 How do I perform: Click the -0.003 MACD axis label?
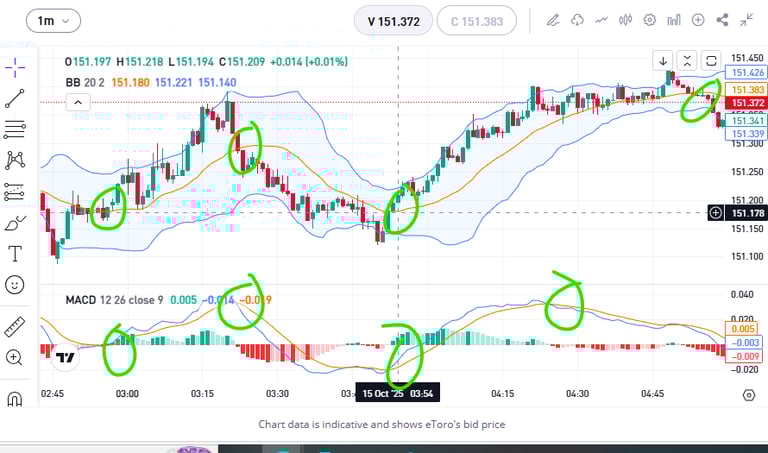744,342
